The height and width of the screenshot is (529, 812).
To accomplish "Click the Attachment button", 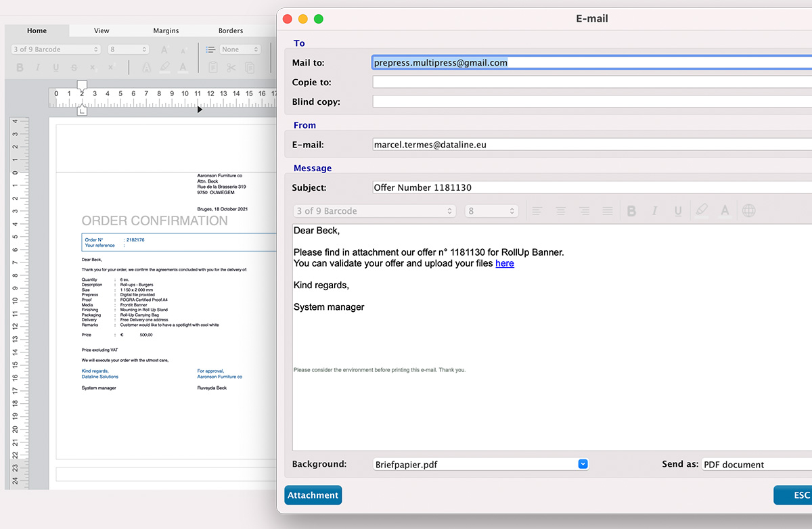I will pos(313,495).
